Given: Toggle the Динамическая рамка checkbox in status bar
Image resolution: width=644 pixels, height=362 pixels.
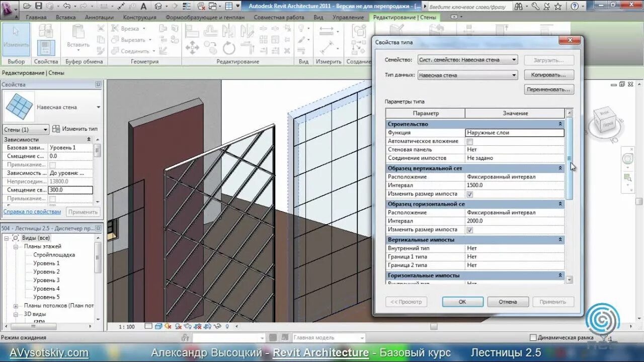Looking at the screenshot, I should (533, 337).
